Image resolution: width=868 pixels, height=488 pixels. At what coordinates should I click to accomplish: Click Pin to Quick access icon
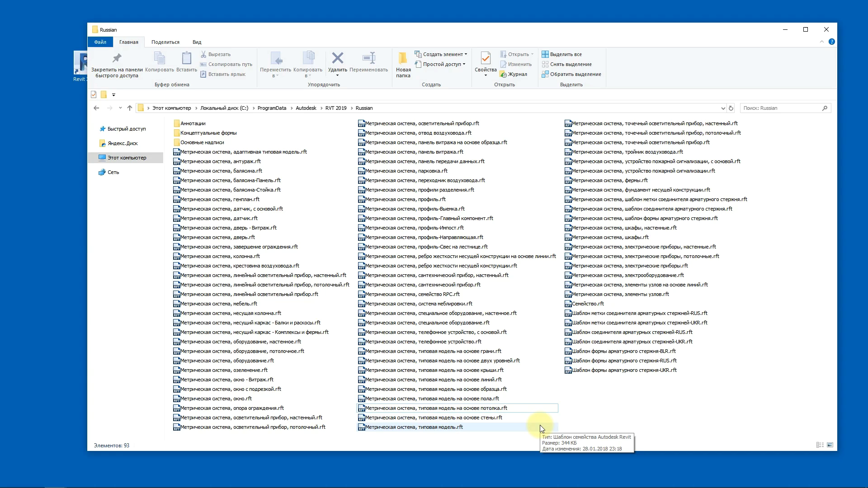117,59
